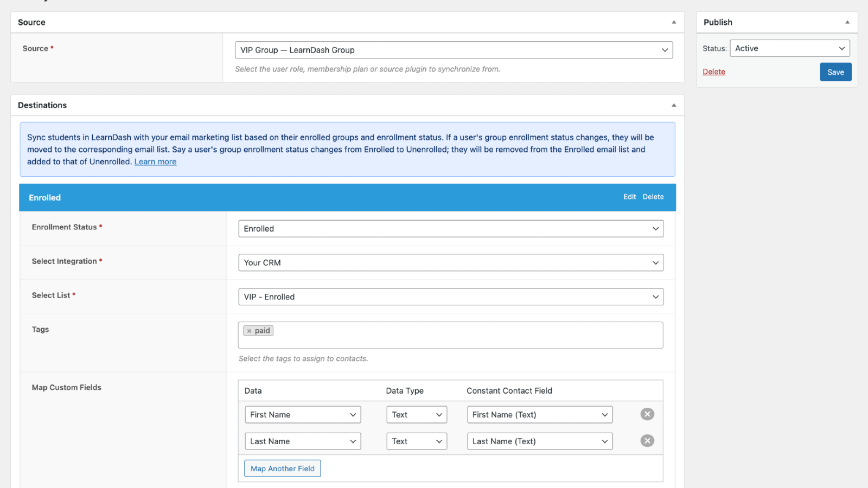The height and width of the screenshot is (488, 868).
Task: Open the Learn more link
Action: (155, 162)
